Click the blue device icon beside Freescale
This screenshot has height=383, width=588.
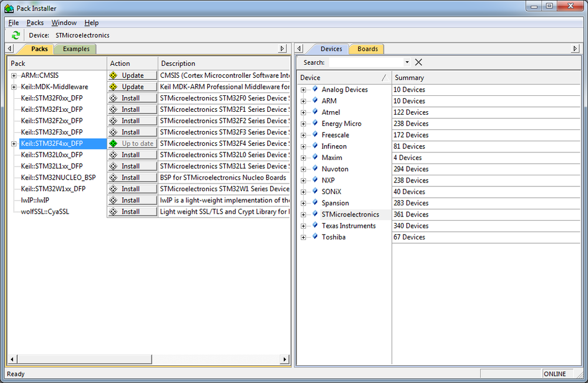pos(315,135)
